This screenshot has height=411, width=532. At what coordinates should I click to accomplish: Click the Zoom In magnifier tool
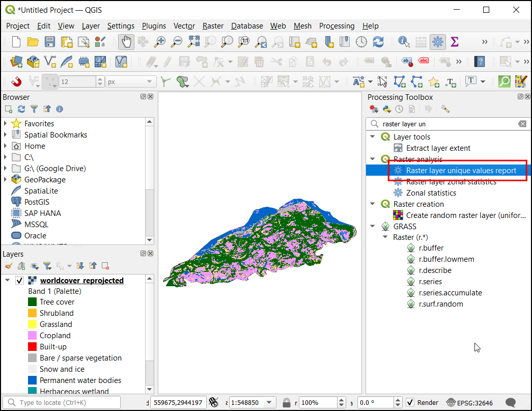point(160,42)
